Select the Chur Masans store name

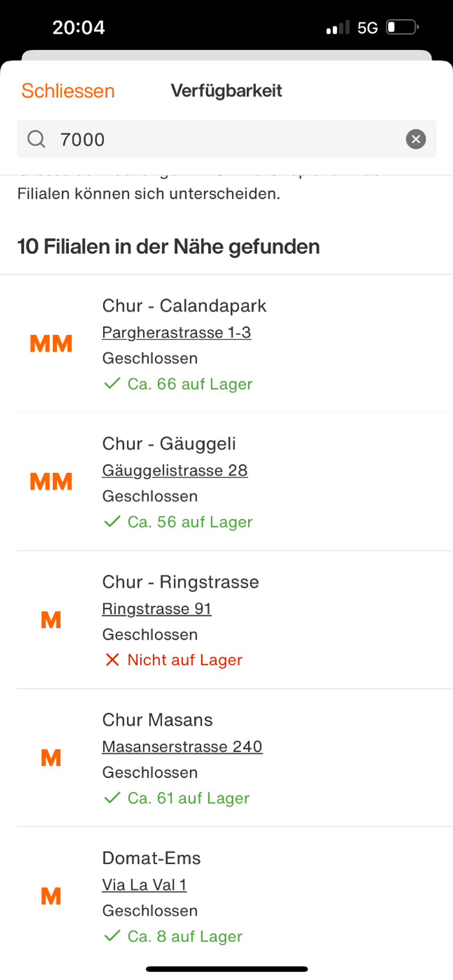click(x=157, y=720)
